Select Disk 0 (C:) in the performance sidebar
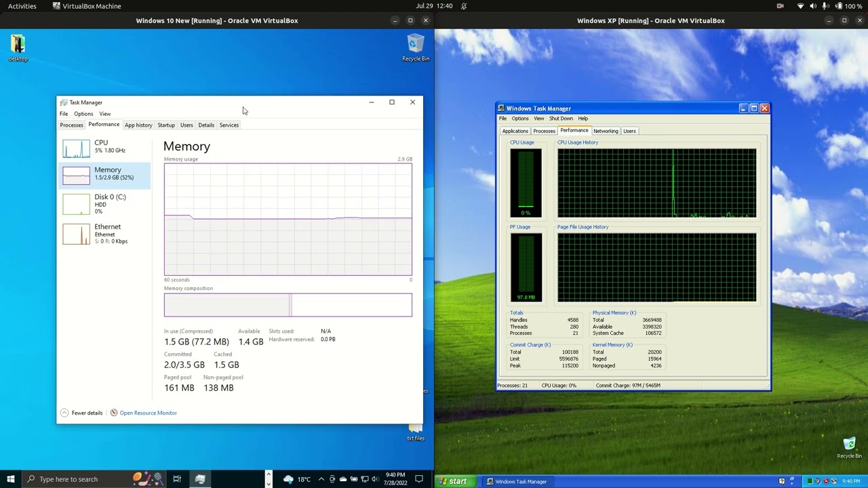868x488 pixels. coord(105,203)
